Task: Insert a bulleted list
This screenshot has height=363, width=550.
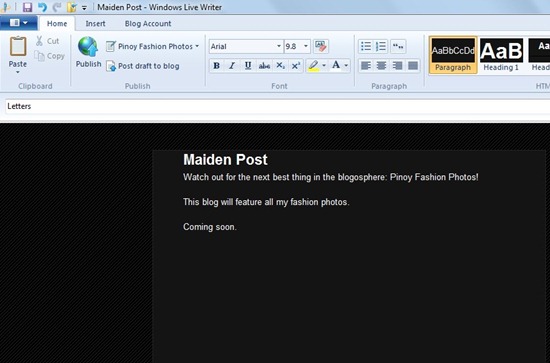Action: point(365,46)
